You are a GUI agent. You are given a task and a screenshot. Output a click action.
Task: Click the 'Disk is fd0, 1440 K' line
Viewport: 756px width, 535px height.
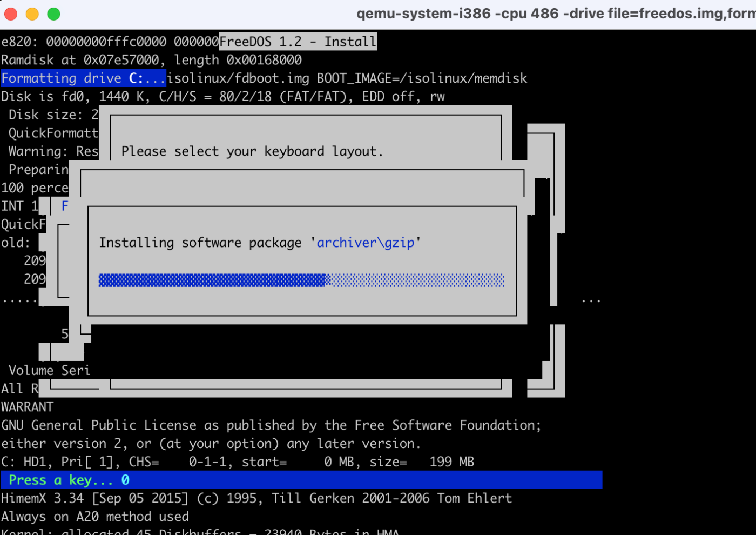[x=223, y=97]
